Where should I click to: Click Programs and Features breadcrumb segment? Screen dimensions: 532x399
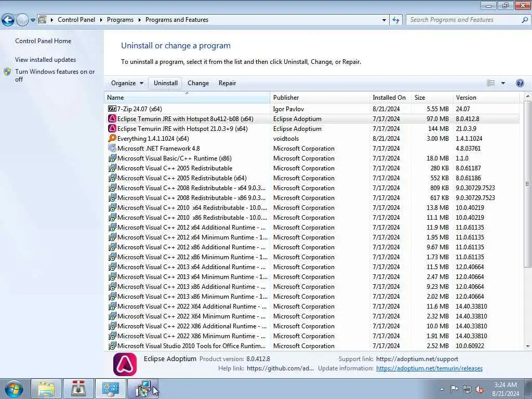pos(177,20)
